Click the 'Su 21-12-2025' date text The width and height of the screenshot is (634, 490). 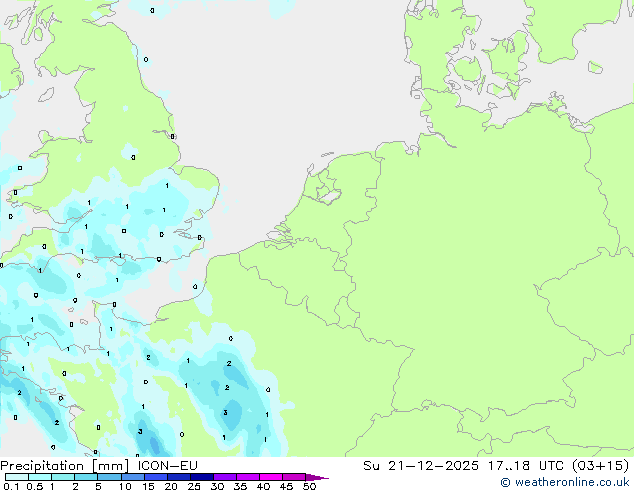click(x=421, y=466)
